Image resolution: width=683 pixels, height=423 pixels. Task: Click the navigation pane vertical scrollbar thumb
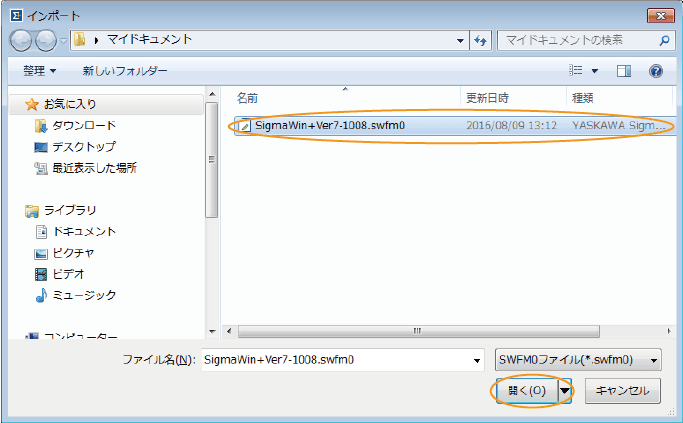pyautogui.click(x=212, y=159)
